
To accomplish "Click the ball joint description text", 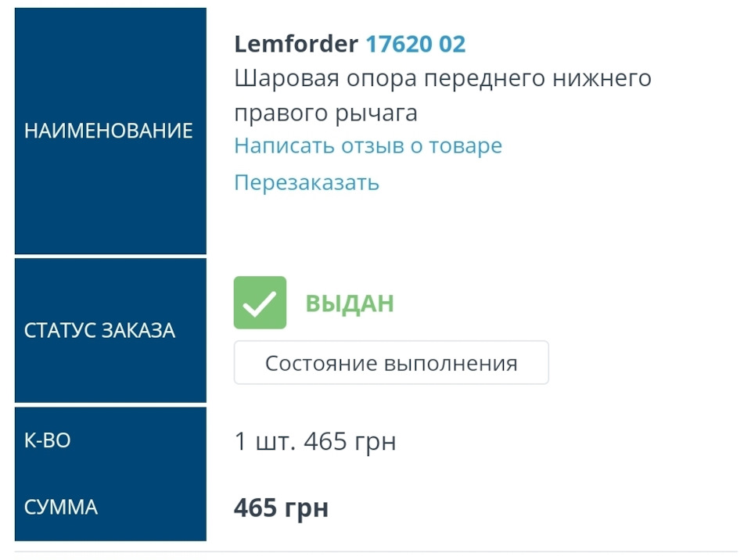I will pos(442,94).
